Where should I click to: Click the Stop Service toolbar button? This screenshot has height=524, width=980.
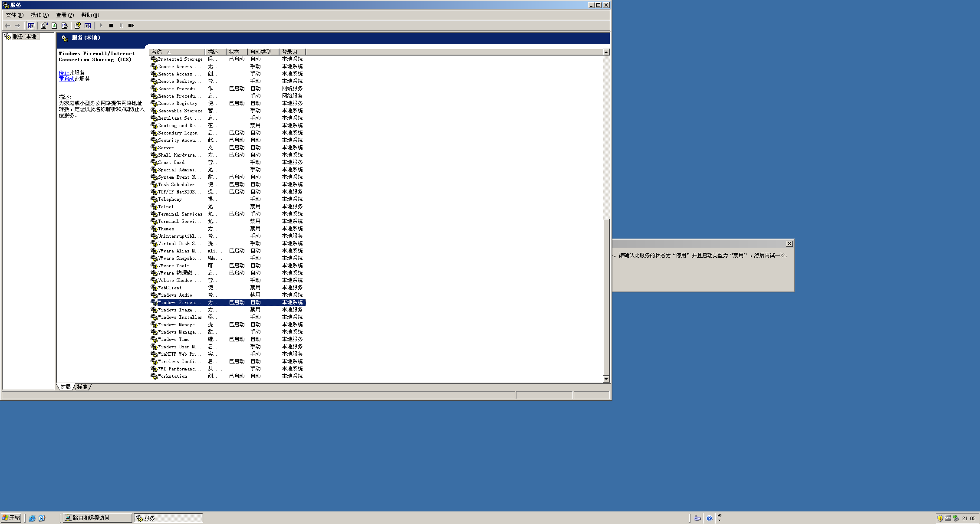tap(111, 26)
